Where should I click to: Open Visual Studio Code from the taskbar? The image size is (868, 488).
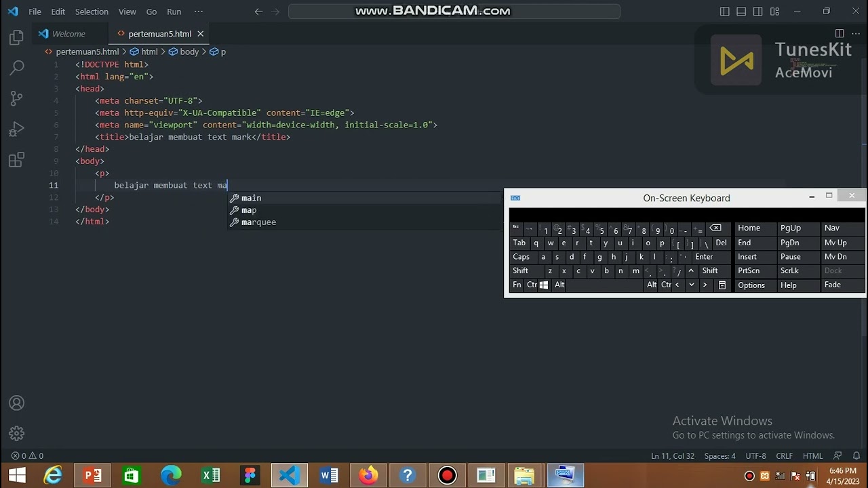click(289, 475)
